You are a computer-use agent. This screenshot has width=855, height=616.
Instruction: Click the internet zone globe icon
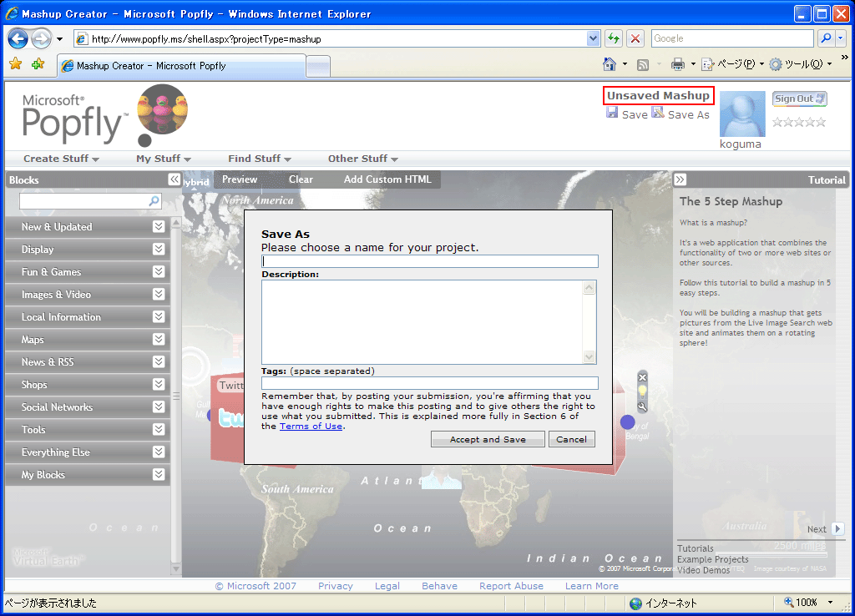coord(635,603)
